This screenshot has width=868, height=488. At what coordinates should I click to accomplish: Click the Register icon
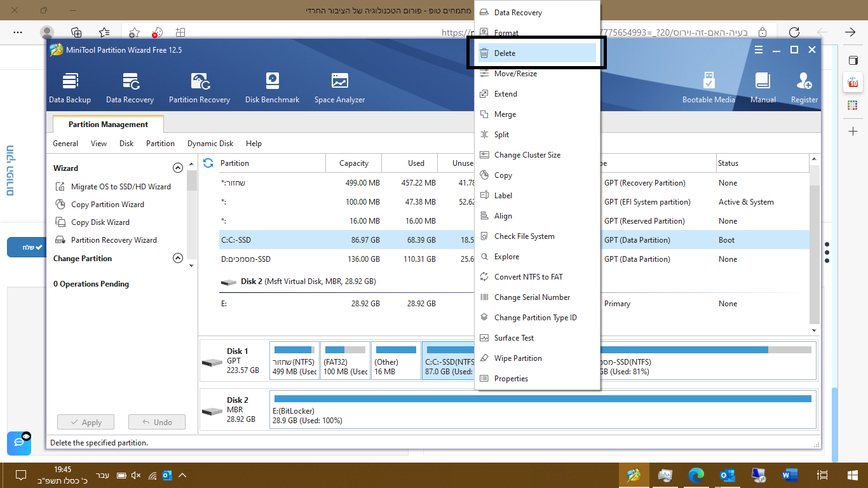click(804, 88)
